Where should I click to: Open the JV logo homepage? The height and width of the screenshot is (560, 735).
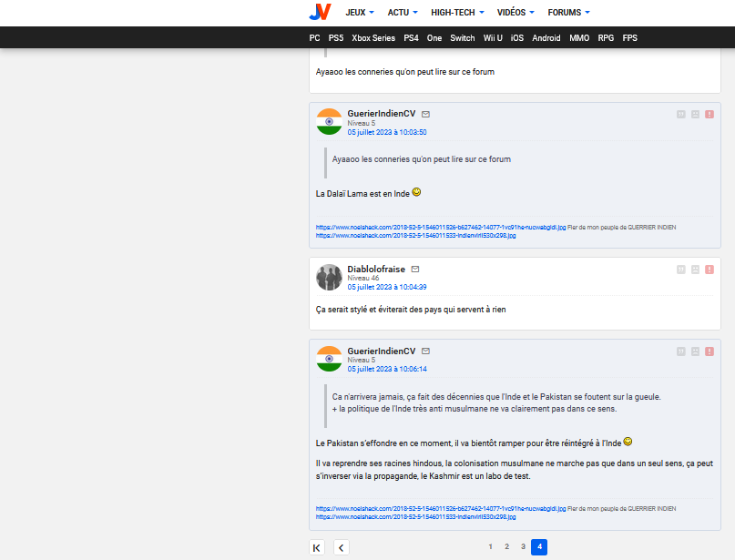[x=321, y=12]
